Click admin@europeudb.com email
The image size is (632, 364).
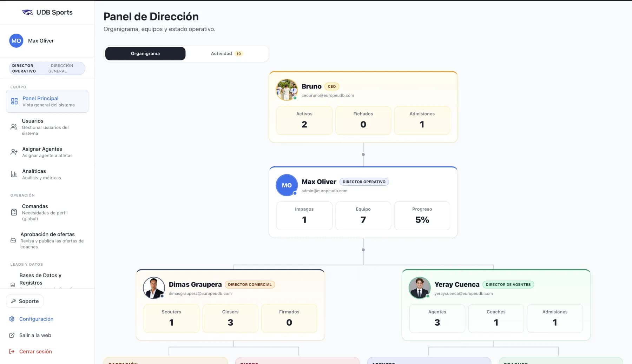[x=324, y=191]
